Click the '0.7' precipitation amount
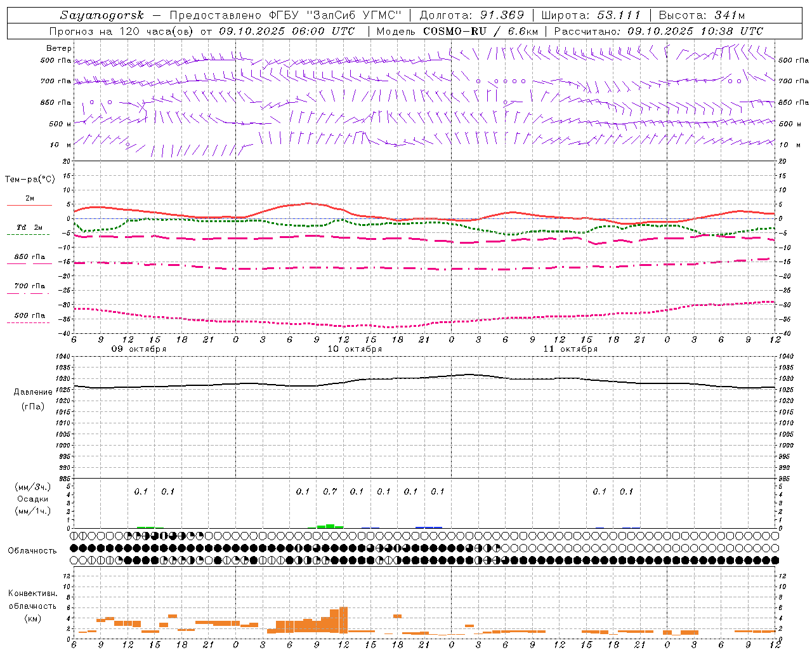 pos(330,491)
